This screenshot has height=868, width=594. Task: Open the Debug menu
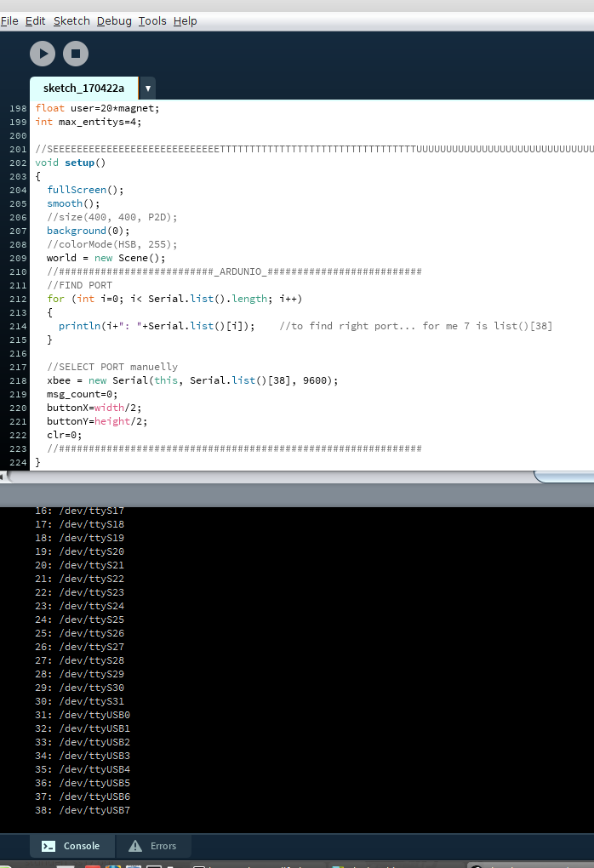[114, 20]
